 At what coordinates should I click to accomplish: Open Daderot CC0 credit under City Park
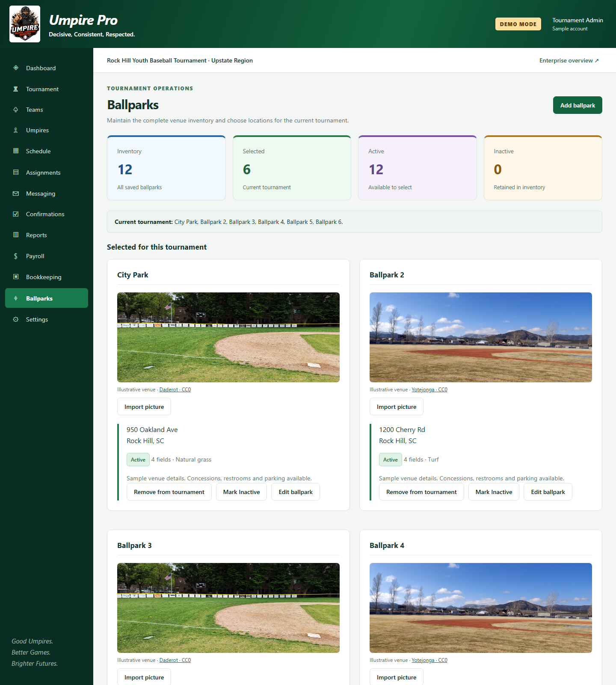pos(175,390)
